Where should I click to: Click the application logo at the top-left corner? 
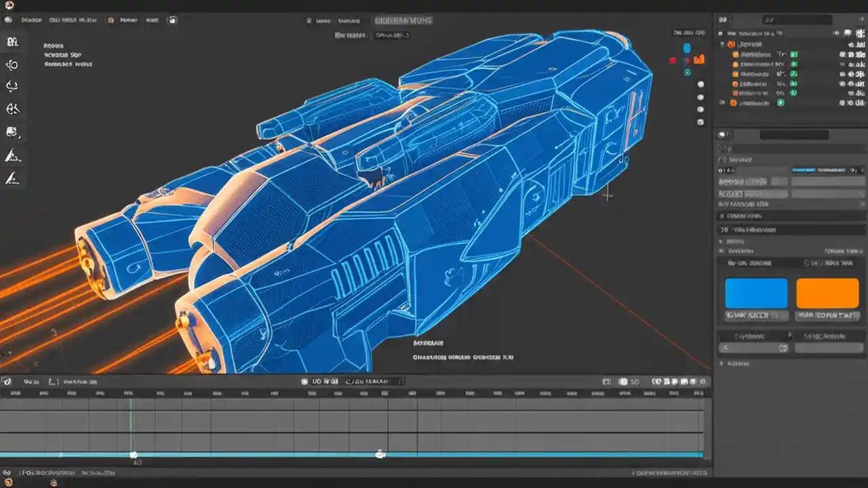point(7,5)
